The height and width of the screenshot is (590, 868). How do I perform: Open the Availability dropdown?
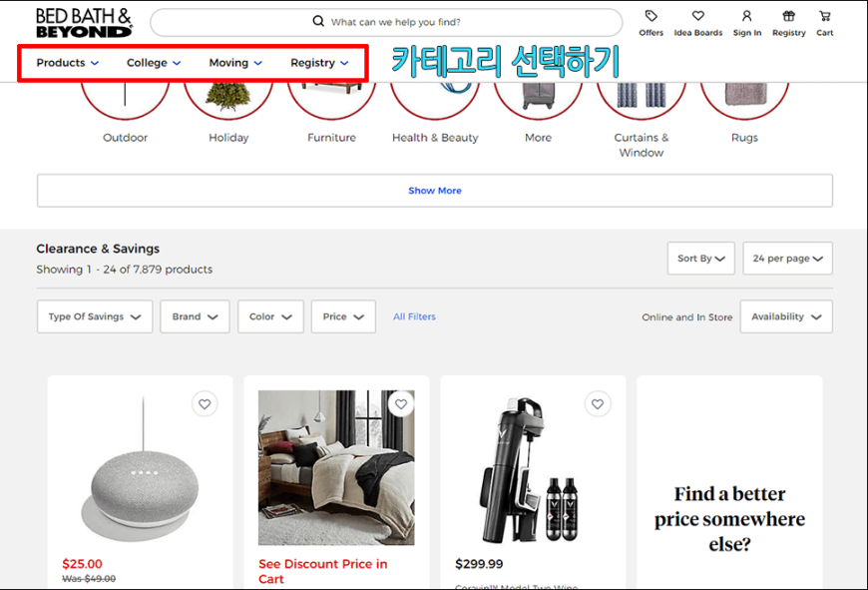pyautogui.click(x=786, y=316)
